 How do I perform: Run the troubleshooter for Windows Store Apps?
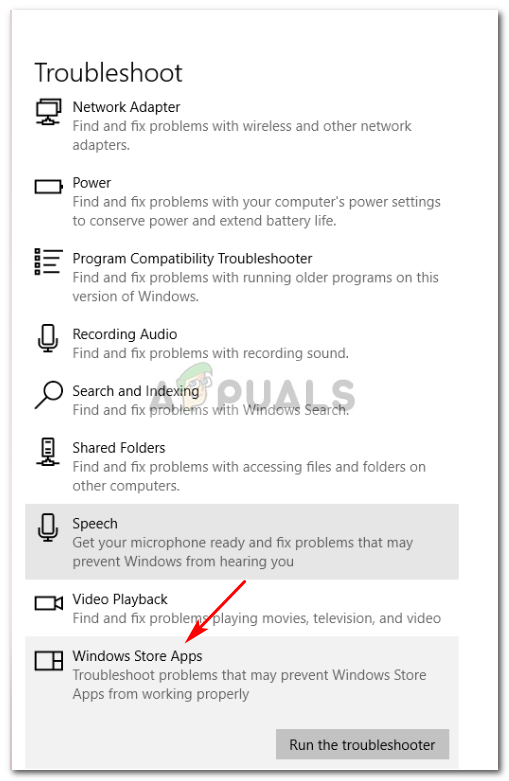[x=362, y=744]
